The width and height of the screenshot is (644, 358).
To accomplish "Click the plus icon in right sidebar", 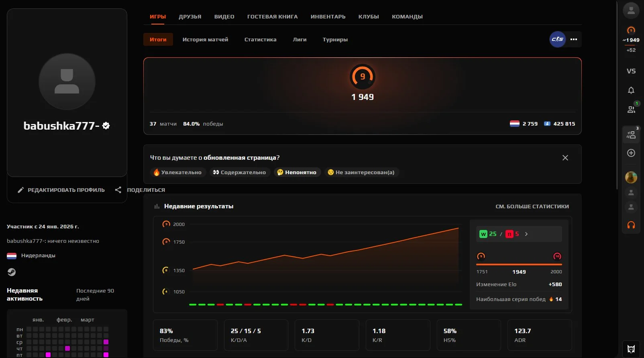I will point(631,153).
